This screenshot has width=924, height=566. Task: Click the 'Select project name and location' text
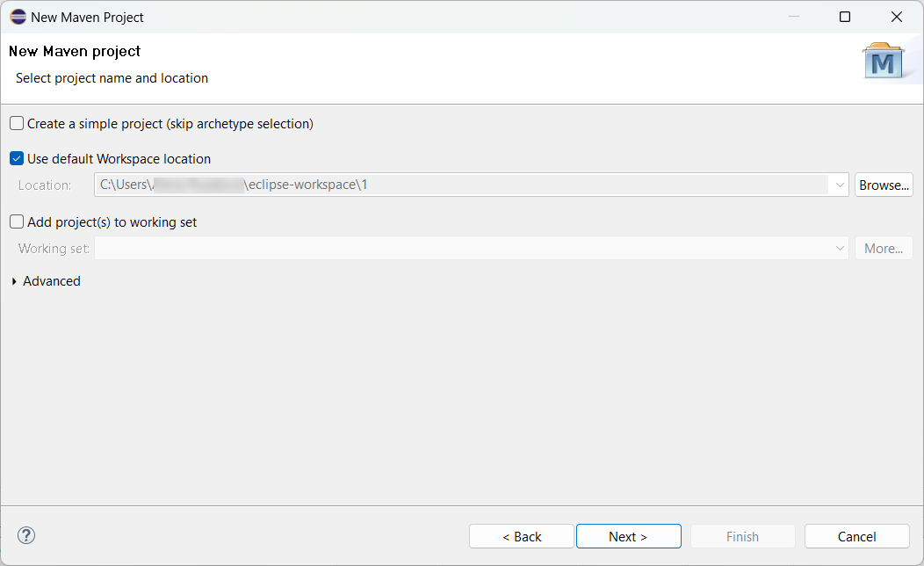[x=112, y=78]
